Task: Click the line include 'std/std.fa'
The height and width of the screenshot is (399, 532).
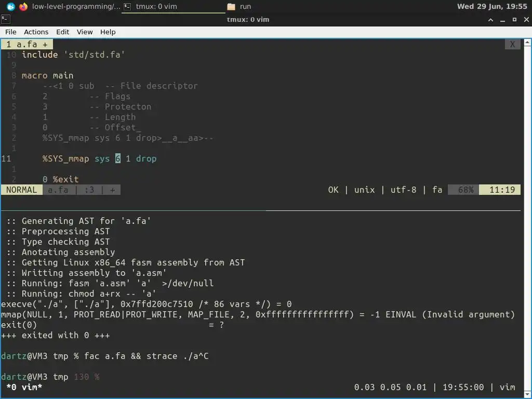Action: 73,55
